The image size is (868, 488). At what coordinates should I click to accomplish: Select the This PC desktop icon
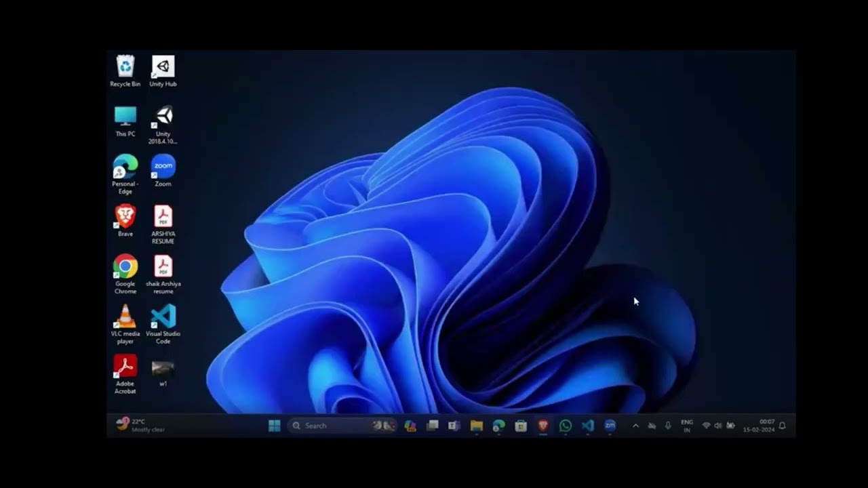click(125, 121)
